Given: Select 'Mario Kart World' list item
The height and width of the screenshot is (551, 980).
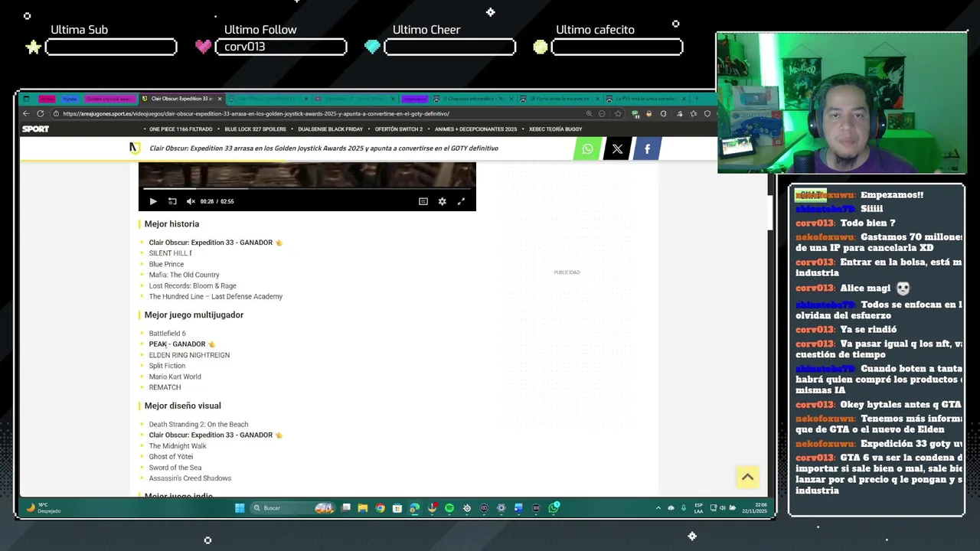Looking at the screenshot, I should pyautogui.click(x=175, y=377).
